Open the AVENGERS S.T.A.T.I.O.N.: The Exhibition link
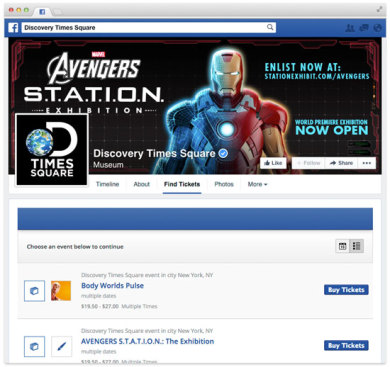This screenshot has width=390, height=367. tap(147, 341)
